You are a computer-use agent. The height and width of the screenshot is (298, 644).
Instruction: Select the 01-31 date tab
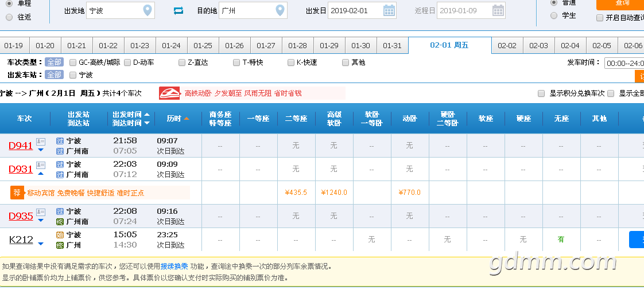(x=392, y=45)
